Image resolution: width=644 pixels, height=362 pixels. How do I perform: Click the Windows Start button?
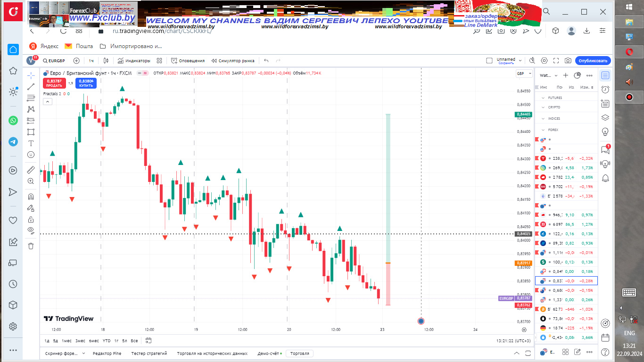click(629, 7)
